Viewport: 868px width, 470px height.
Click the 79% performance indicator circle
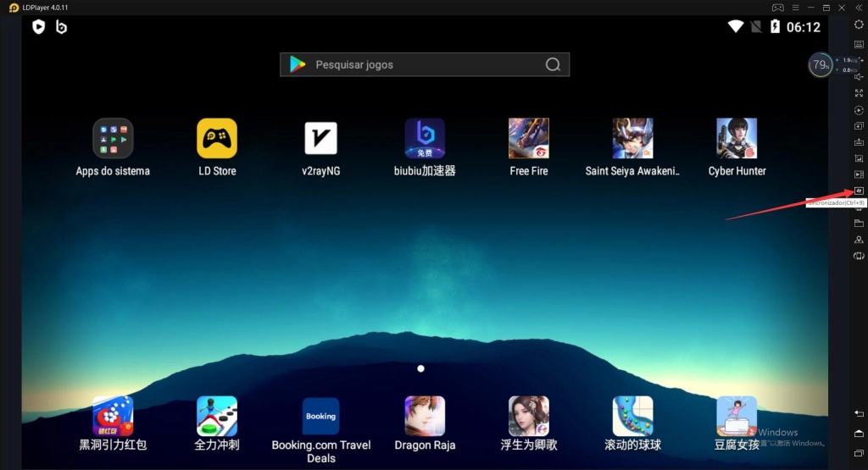(820, 65)
